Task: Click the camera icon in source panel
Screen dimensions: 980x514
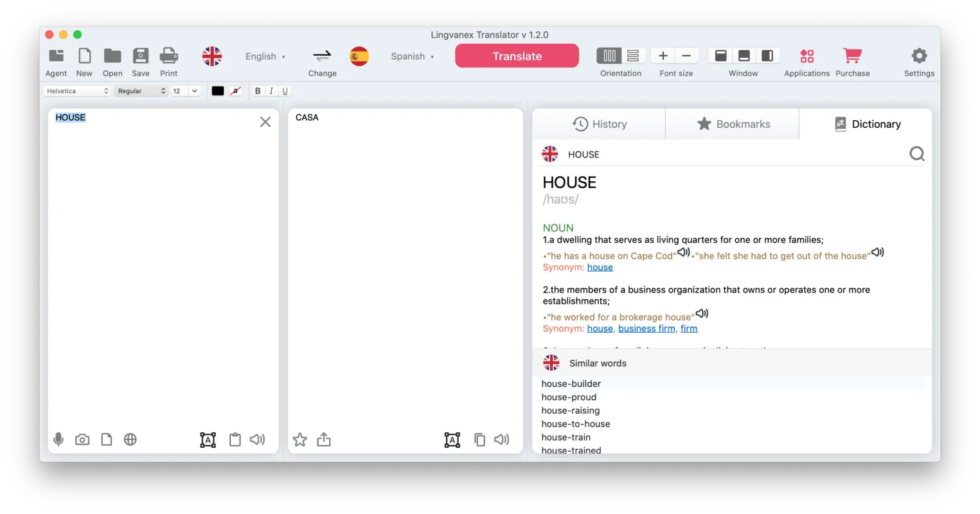Action: (82, 439)
